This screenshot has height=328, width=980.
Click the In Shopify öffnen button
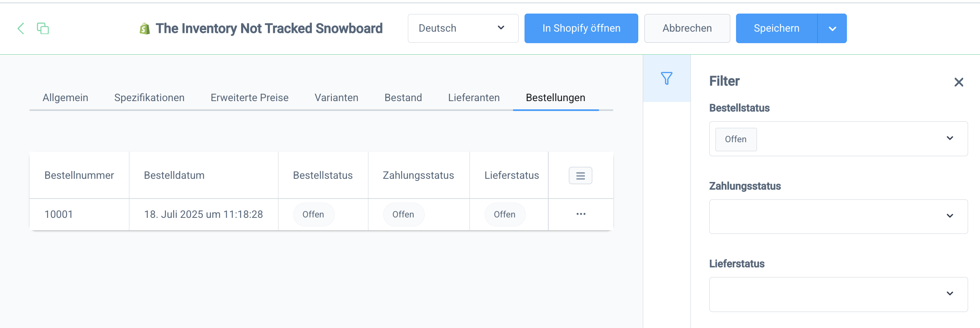point(581,28)
